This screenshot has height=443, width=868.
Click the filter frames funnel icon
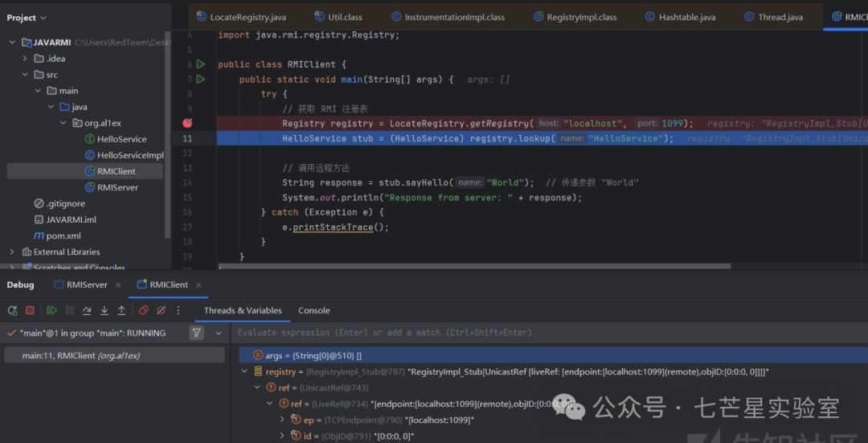point(197,333)
